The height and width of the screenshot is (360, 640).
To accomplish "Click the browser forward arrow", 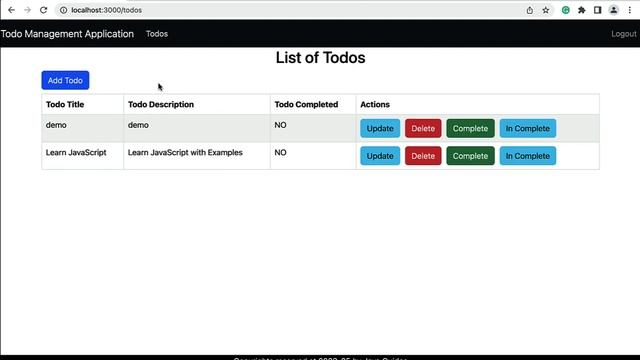I will tap(27, 10).
